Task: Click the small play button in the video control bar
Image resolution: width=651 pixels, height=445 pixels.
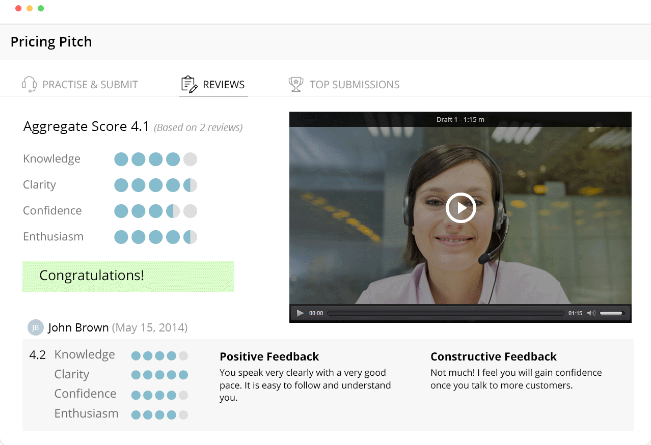Action: coord(300,313)
